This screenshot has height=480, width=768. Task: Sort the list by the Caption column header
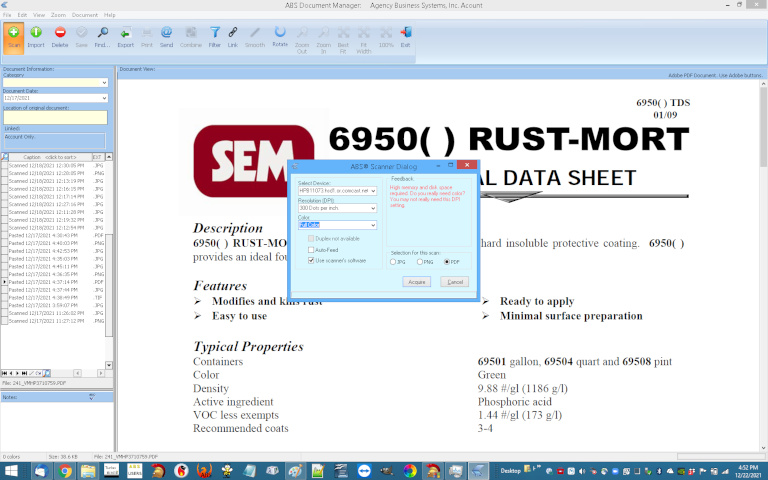point(50,157)
